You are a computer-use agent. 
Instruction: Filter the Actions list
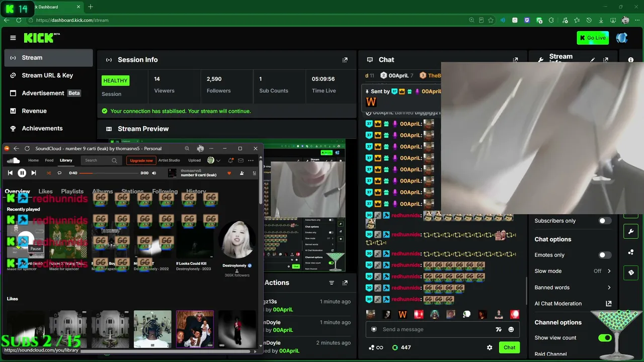pyautogui.click(x=332, y=283)
